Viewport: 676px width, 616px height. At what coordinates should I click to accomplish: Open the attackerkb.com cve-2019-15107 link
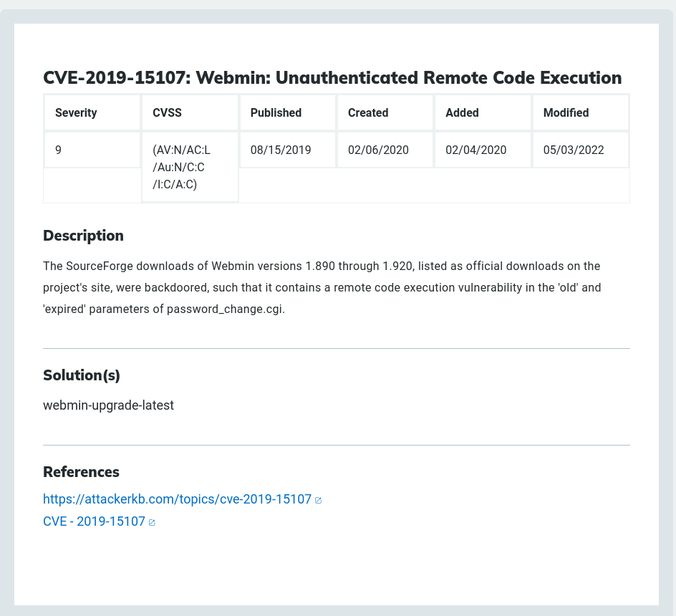[x=177, y=499]
